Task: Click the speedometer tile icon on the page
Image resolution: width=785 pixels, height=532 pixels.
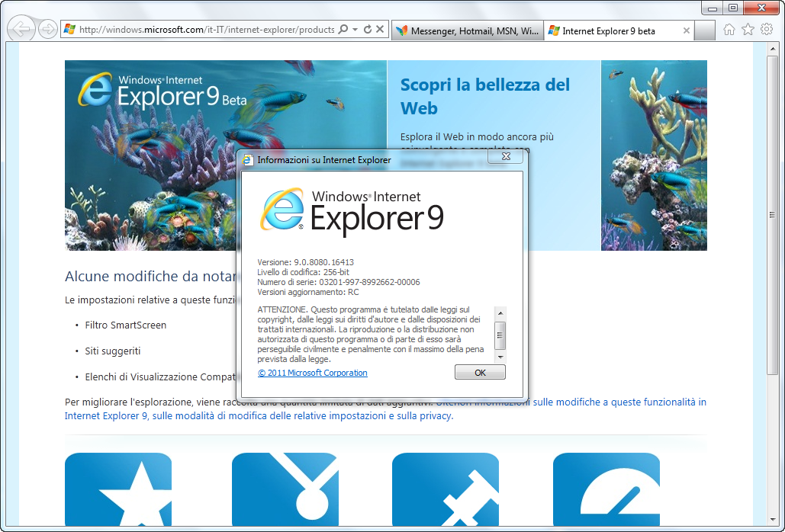Action: pyautogui.click(x=606, y=489)
